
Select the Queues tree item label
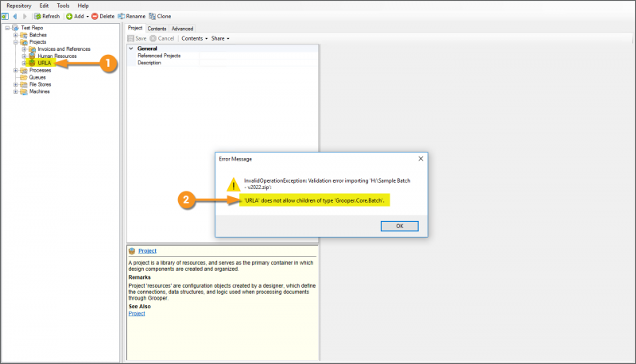point(37,77)
